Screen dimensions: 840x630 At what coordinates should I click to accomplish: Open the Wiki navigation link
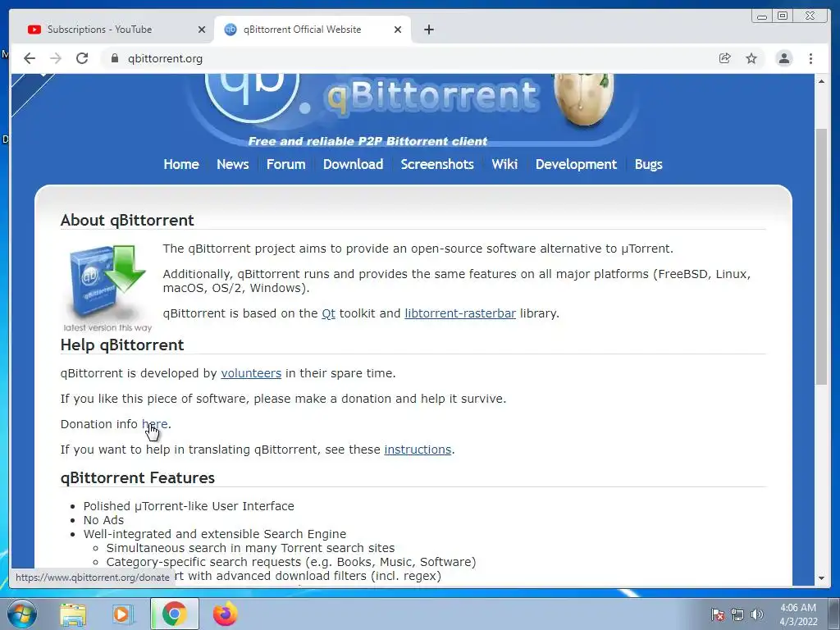[x=504, y=164]
